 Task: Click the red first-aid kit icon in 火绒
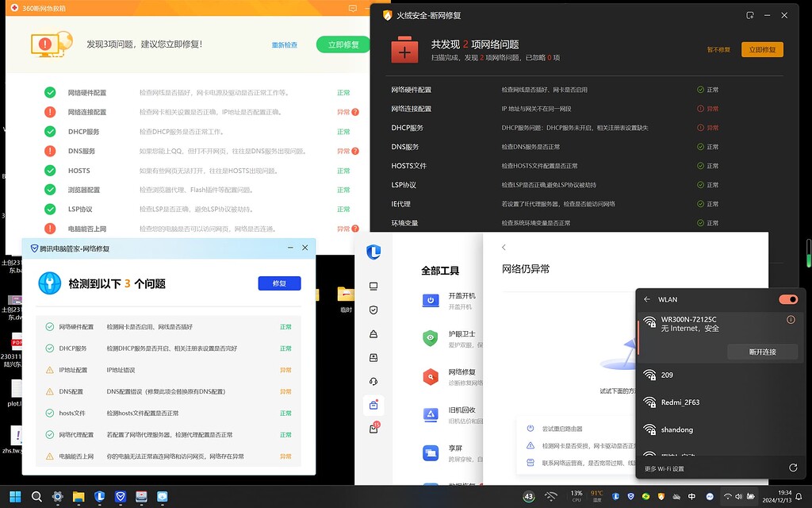[x=404, y=50]
